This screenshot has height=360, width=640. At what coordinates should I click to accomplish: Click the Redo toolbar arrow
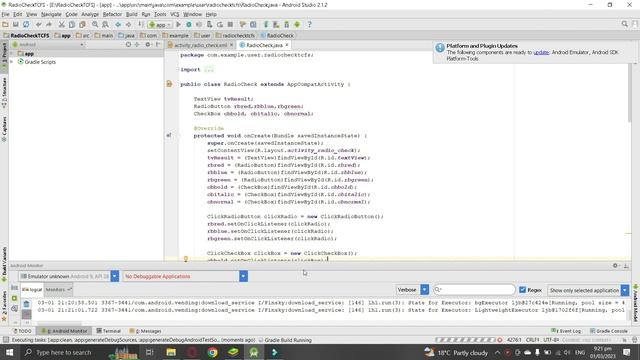click(x=49, y=24)
